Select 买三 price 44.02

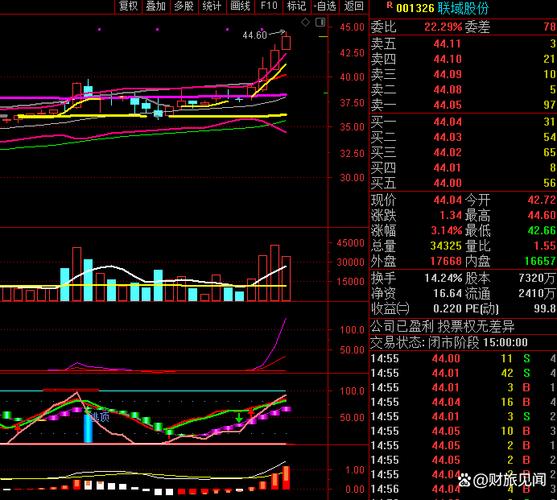447,152
